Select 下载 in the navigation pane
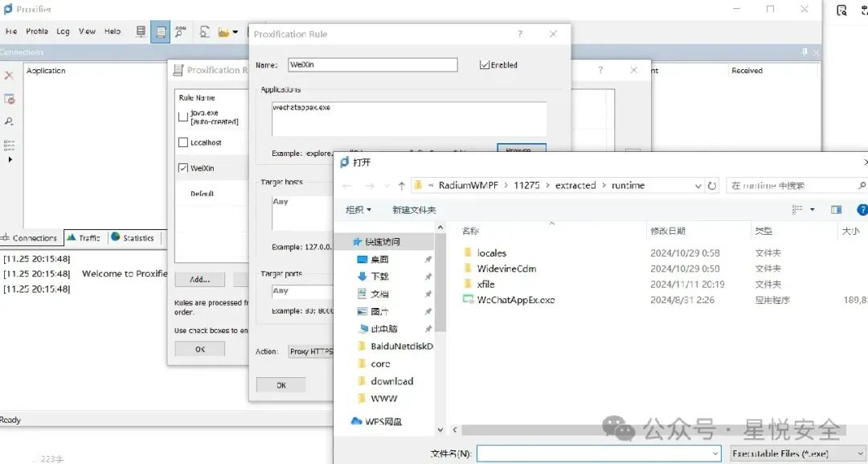Viewport: 868px width, 464px height. 379,277
